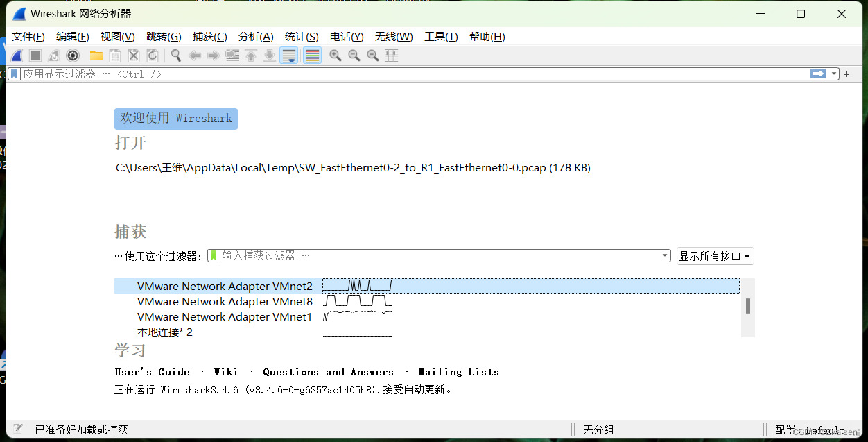Click the zoom in magnifier icon
This screenshot has height=442, width=868.
tap(336, 56)
